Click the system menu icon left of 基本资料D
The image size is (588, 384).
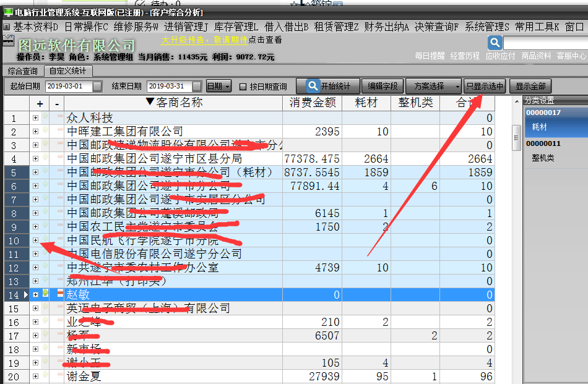pyautogui.click(x=6, y=27)
